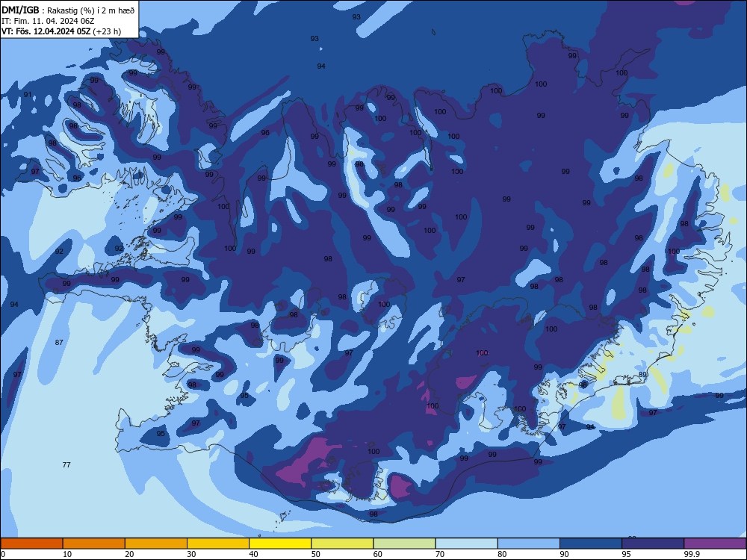Click the '89' humidity value on the map
This screenshot has width=747, height=560.
[x=642, y=375]
